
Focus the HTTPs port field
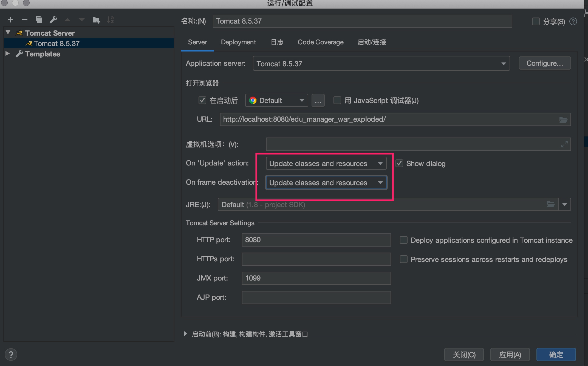point(316,259)
